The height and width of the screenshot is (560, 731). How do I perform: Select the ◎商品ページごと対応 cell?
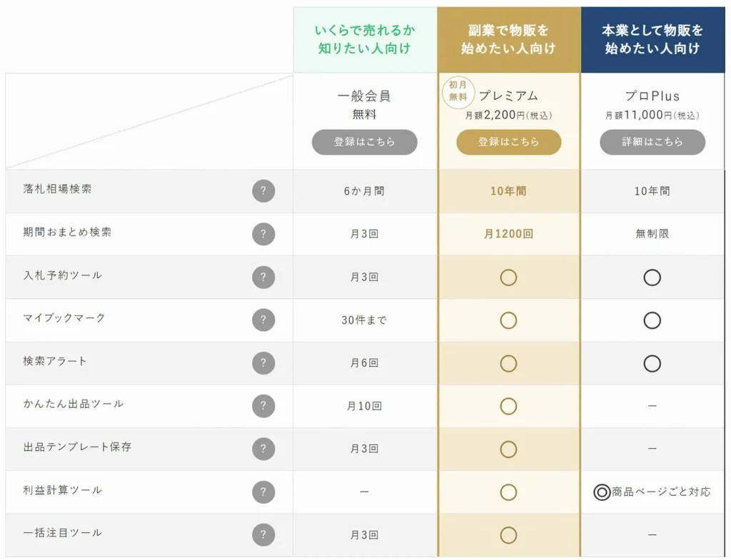pos(652,492)
